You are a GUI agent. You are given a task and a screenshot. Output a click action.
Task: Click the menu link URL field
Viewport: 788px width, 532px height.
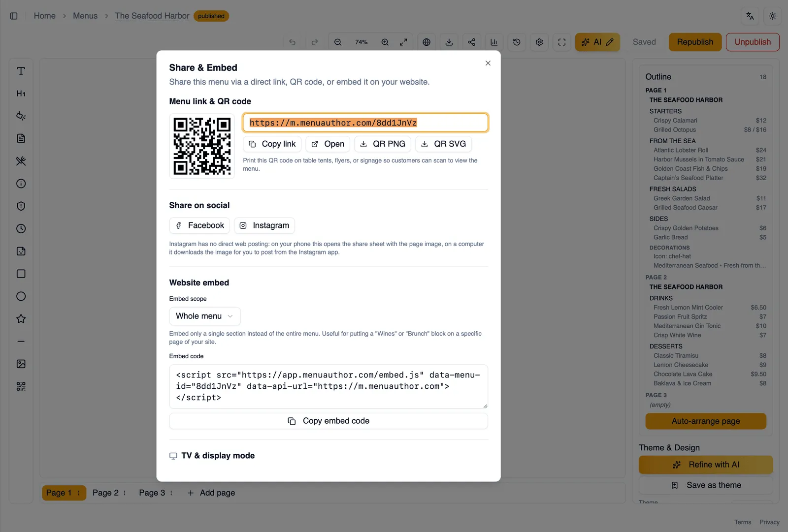pyautogui.click(x=365, y=123)
